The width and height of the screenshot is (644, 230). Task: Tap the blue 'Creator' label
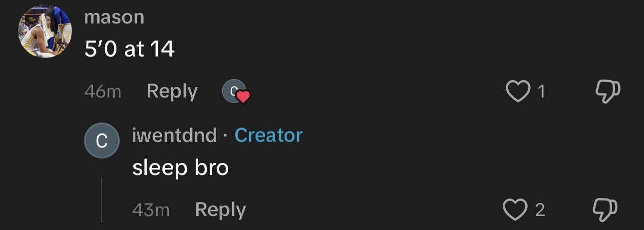268,135
